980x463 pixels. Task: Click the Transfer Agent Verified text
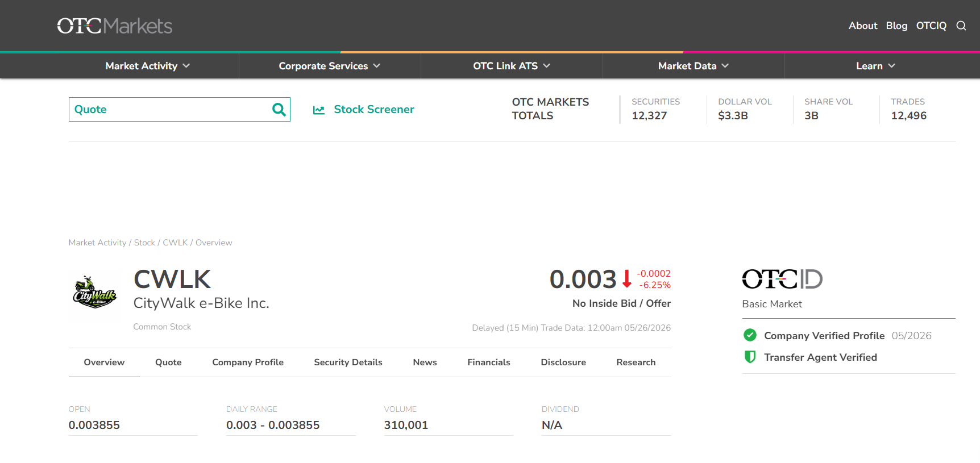tap(820, 357)
